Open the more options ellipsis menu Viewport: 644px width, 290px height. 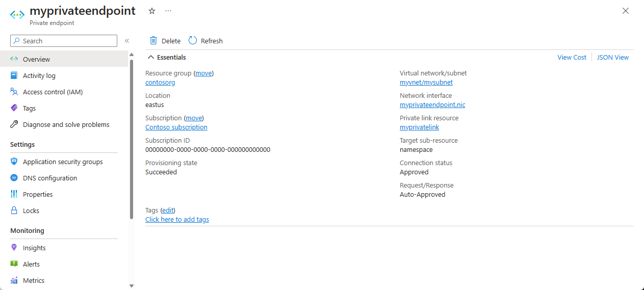tap(168, 11)
